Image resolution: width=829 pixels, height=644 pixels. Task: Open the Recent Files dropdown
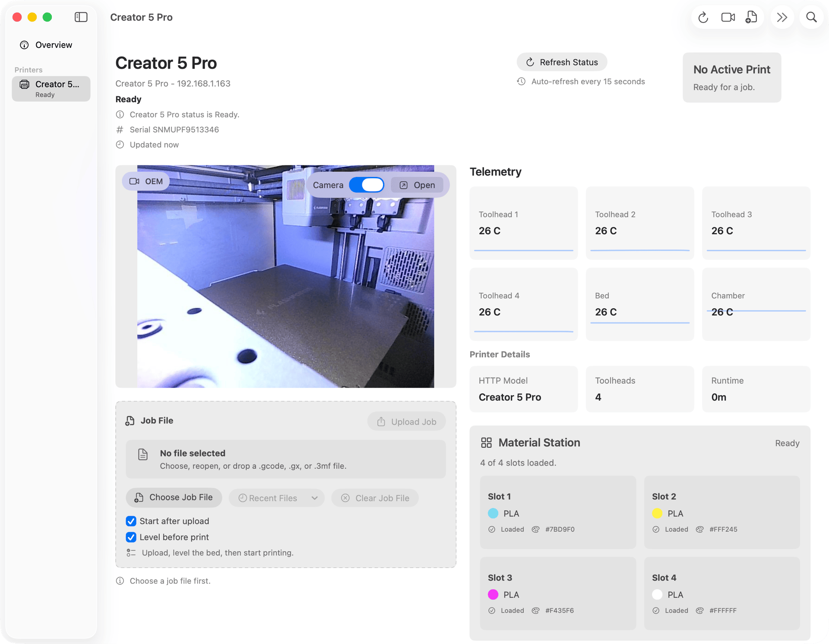tap(276, 498)
